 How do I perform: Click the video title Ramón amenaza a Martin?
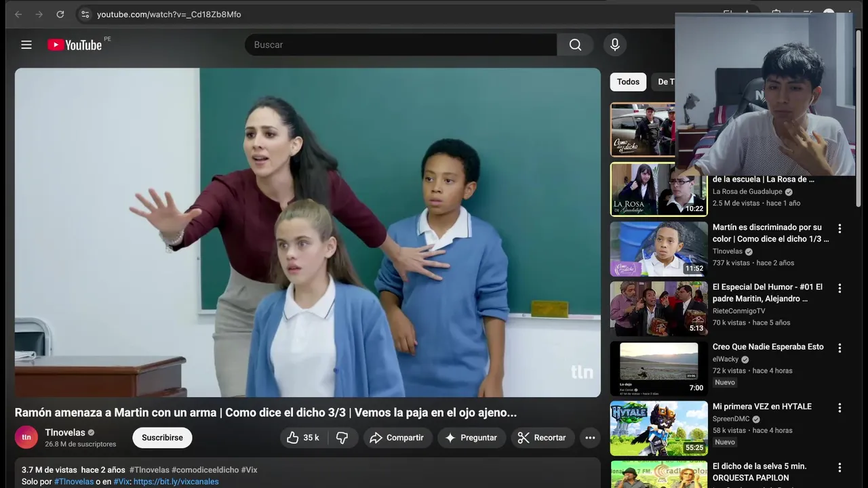point(266,413)
